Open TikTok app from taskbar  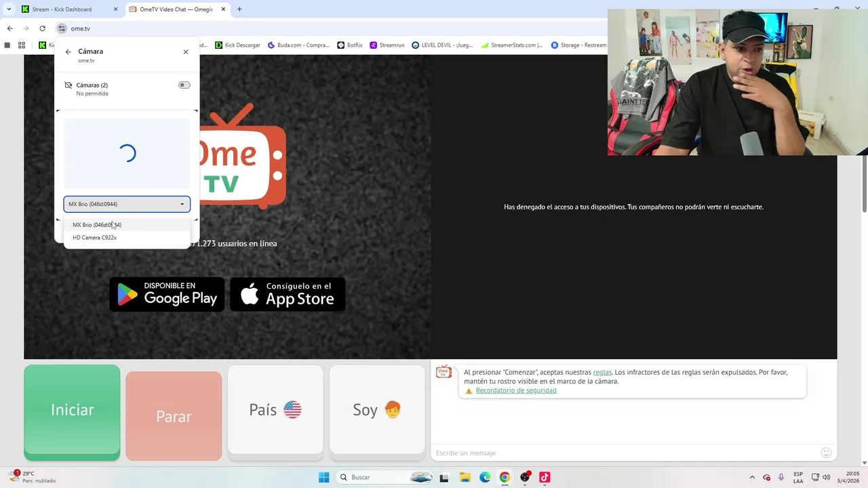[x=545, y=477]
